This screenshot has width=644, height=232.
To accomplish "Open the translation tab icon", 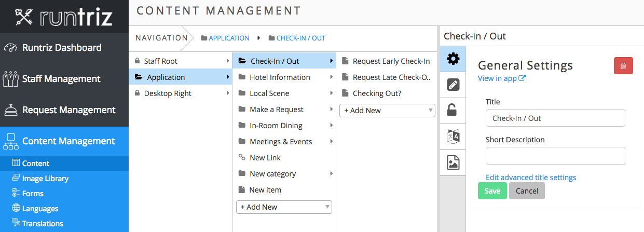I will (453, 137).
